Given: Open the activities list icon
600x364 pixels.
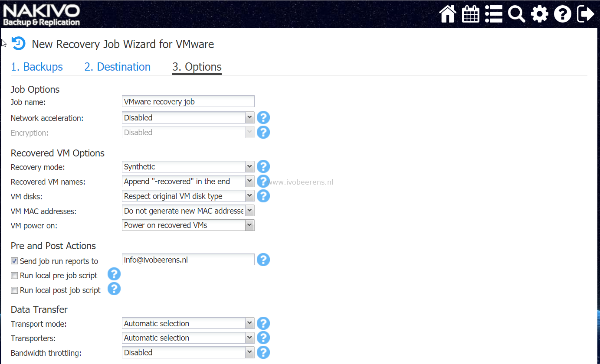Looking at the screenshot, I should point(494,14).
